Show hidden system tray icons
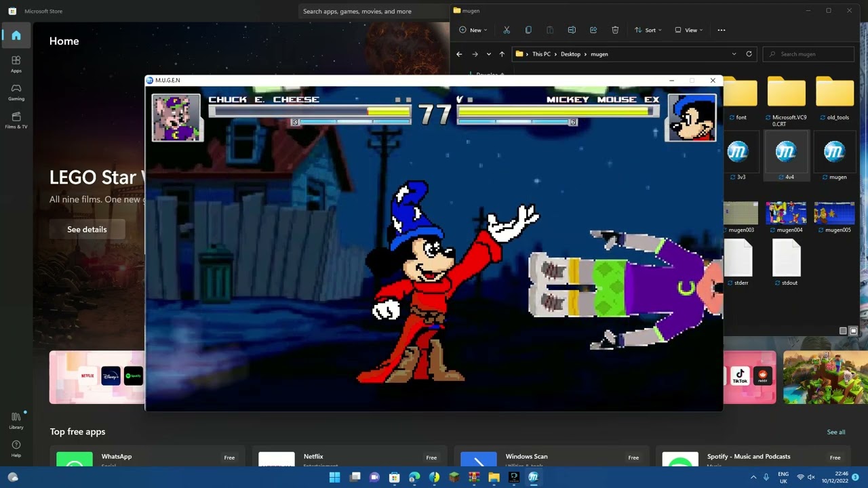Image resolution: width=868 pixels, height=488 pixels. pyautogui.click(x=753, y=477)
